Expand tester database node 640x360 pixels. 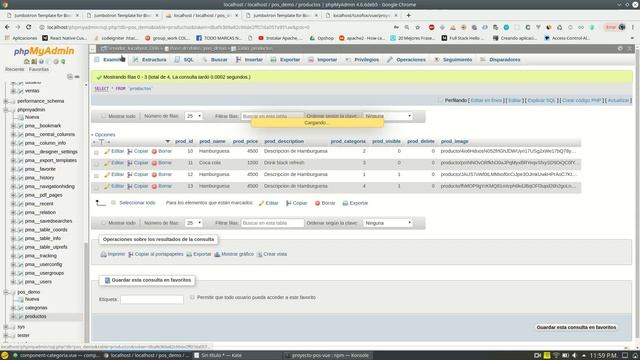click(6, 336)
